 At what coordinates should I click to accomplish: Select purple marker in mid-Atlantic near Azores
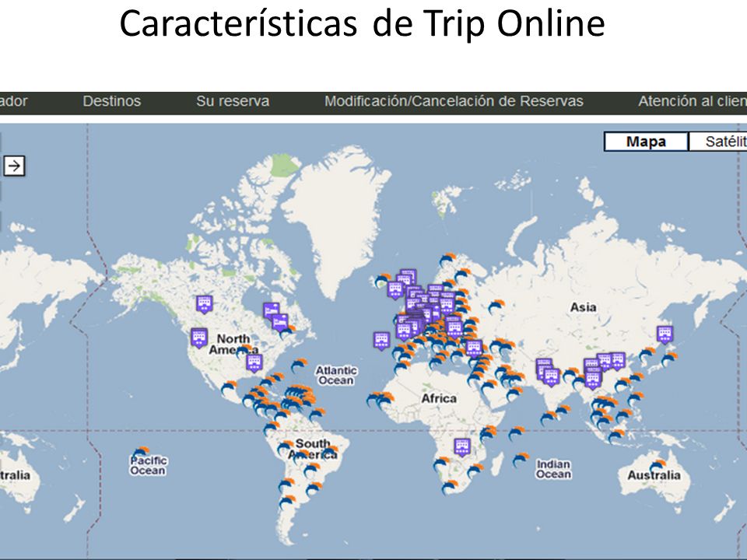pos(381,341)
